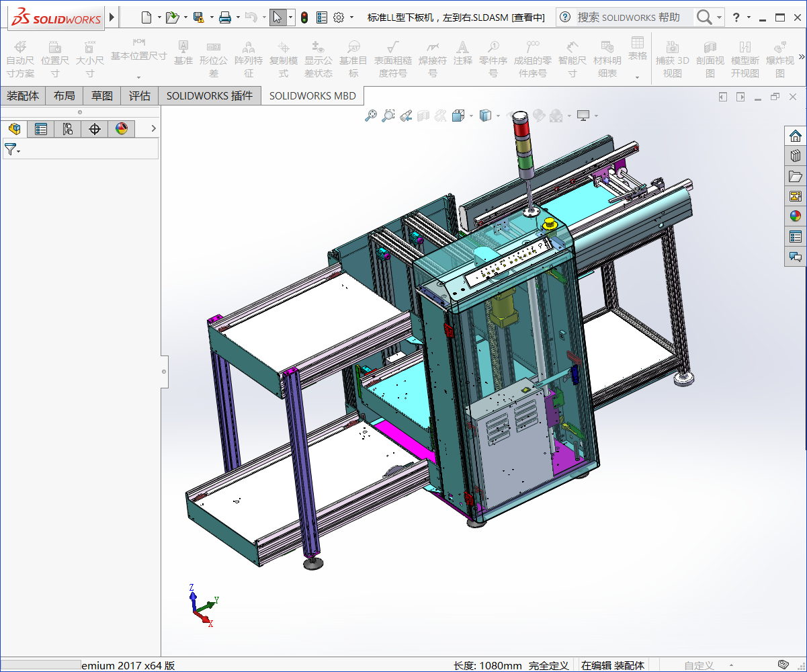
Task: Open the View Settings monitor dropdown arrow
Action: pos(595,116)
